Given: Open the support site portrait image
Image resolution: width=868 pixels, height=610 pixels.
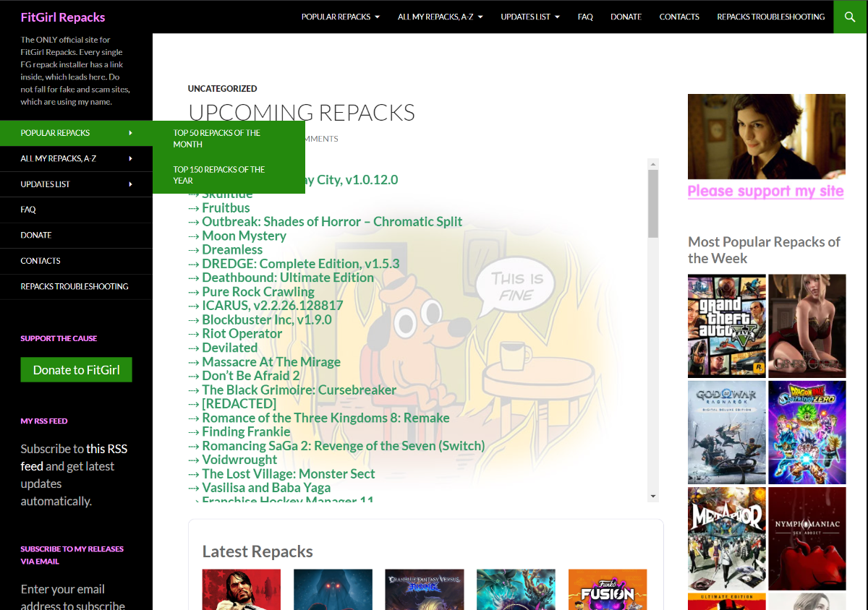Looking at the screenshot, I should pyautogui.click(x=766, y=137).
